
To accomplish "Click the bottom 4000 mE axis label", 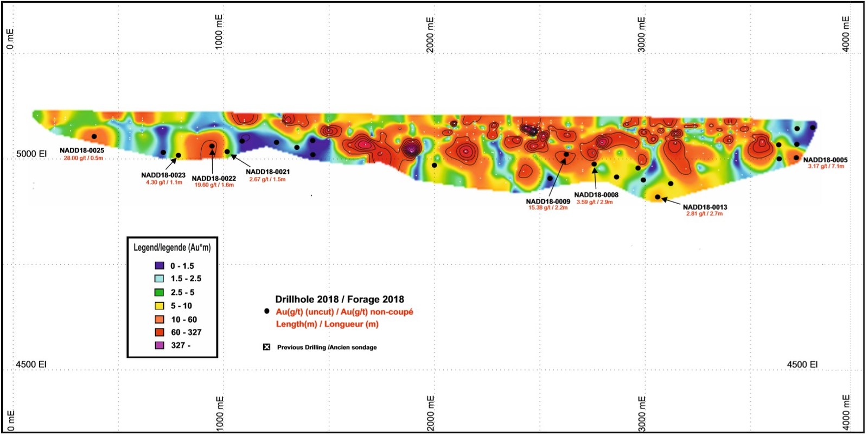I will click(846, 413).
